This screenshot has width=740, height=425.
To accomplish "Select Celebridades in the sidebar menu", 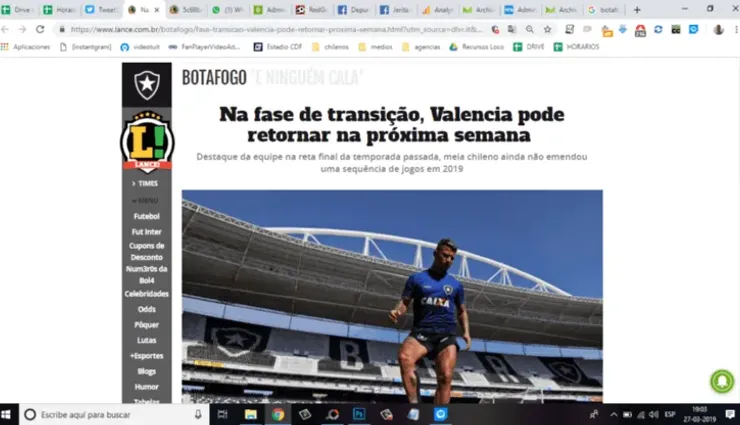I will tap(146, 293).
